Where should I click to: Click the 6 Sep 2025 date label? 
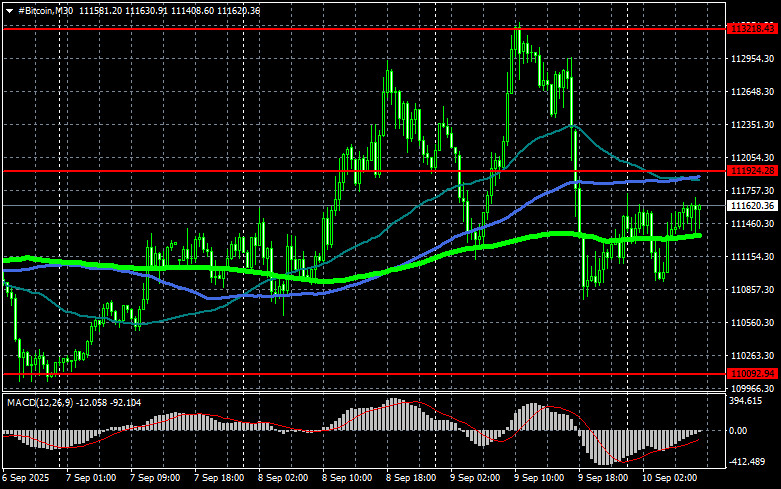26,478
